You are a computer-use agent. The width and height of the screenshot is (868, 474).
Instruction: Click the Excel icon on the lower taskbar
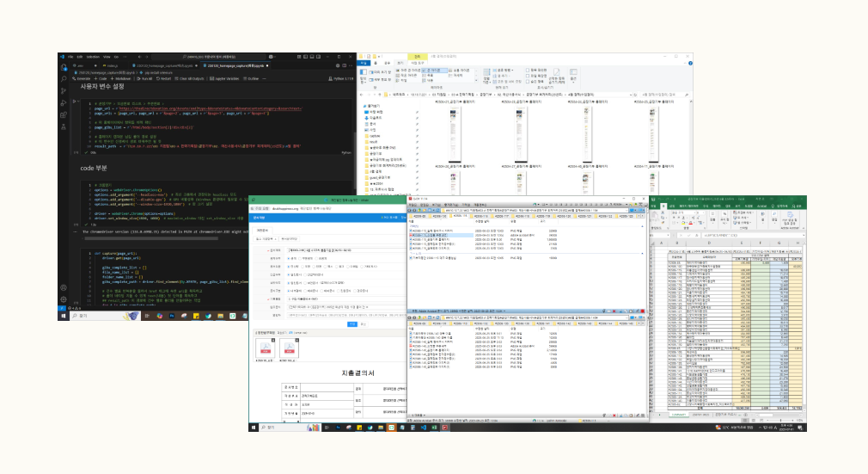click(x=434, y=428)
